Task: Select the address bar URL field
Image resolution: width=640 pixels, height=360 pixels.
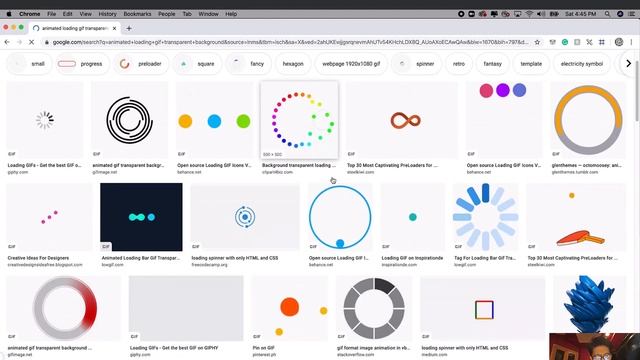Action: click(290, 42)
